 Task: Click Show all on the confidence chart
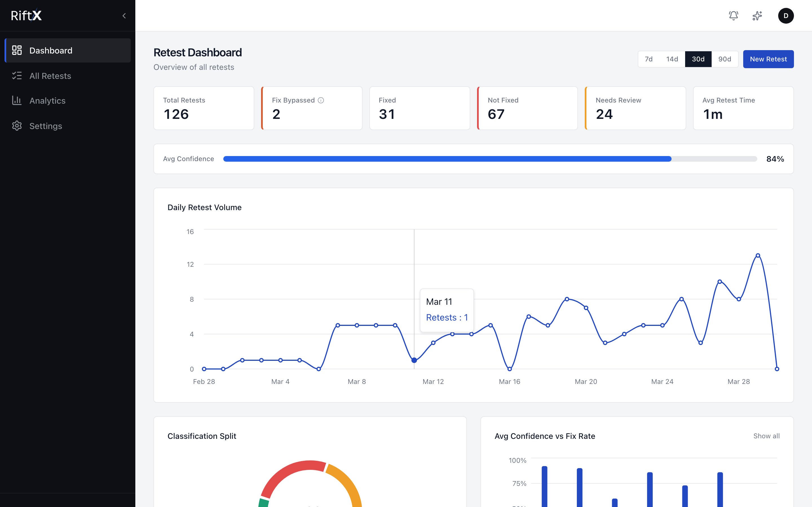766,436
